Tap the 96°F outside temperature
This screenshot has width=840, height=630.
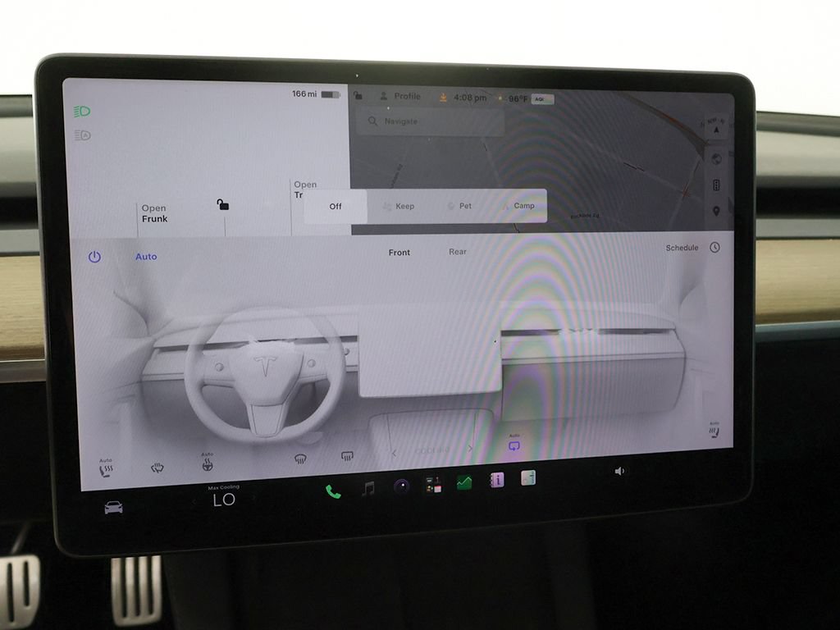coord(518,98)
